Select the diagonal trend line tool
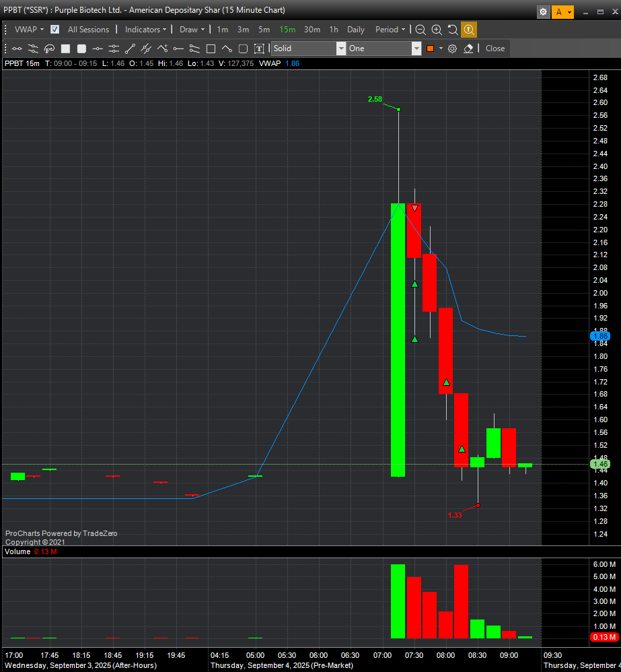 click(130, 48)
